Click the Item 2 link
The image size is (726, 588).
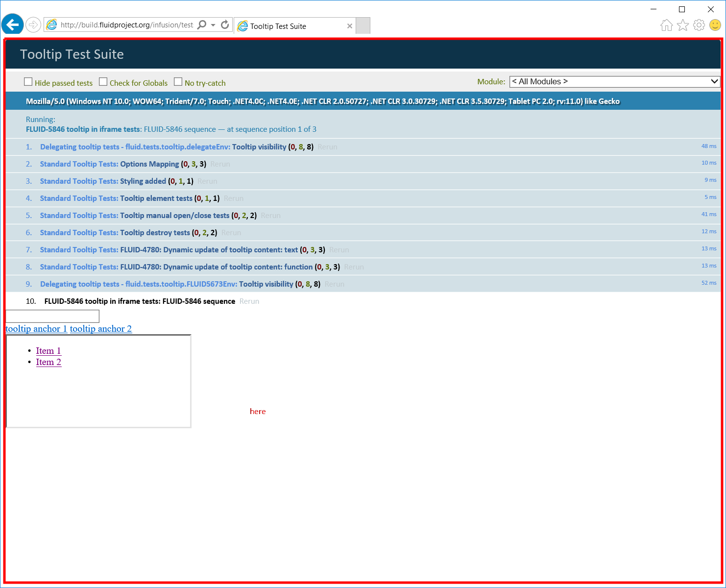point(48,362)
